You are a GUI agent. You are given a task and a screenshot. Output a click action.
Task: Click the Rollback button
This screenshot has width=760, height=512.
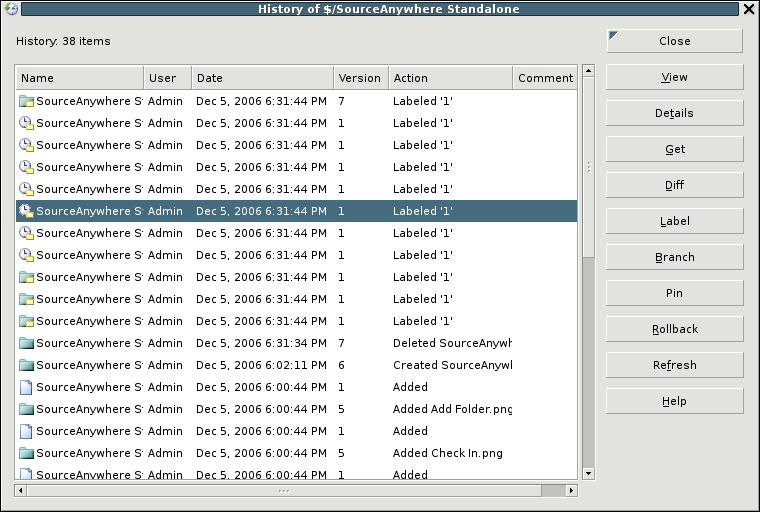(x=675, y=329)
